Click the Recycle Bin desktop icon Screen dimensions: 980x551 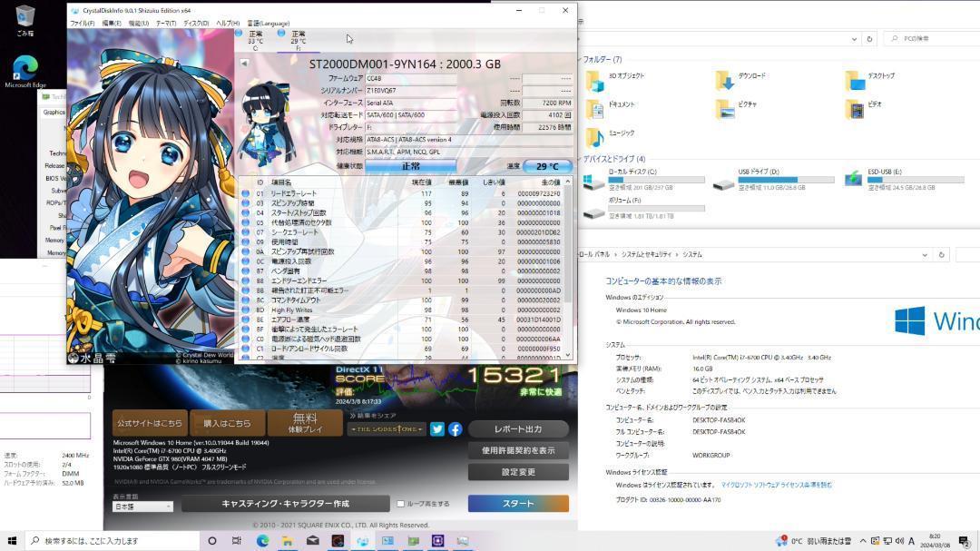[25, 20]
